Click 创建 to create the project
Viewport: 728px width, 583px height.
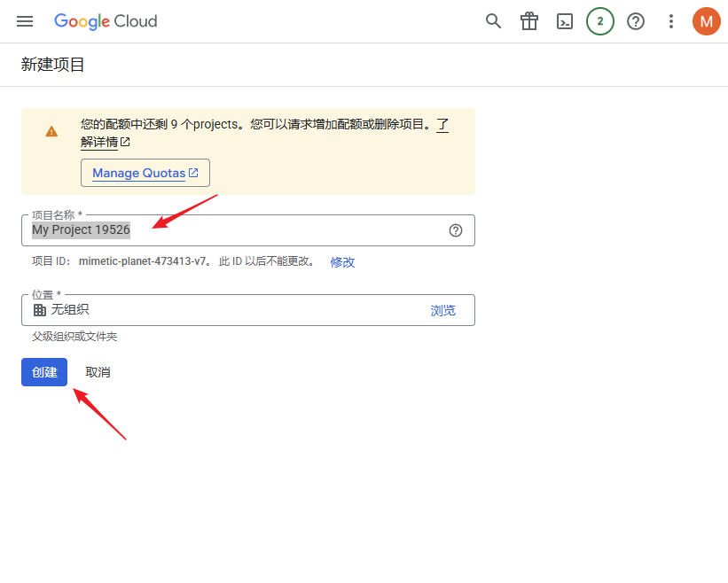tap(43, 372)
